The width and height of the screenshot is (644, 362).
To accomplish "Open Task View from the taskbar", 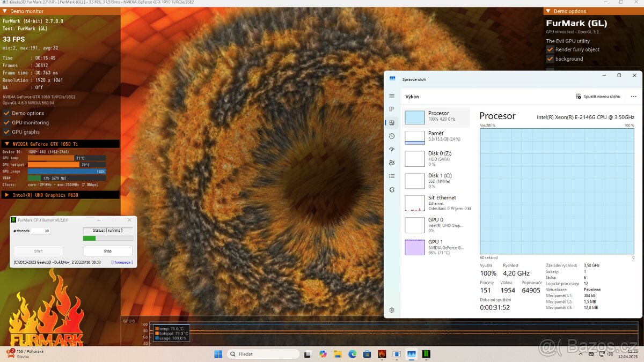I will 308,354.
